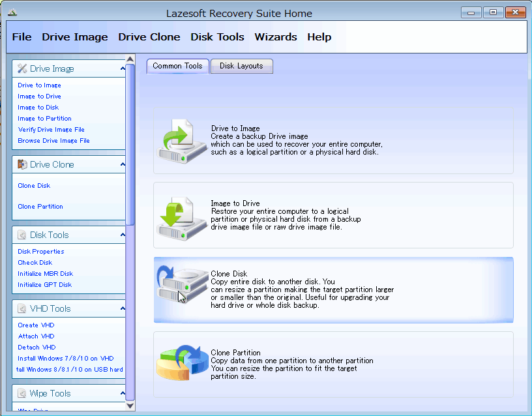Screen dimensions: 532x416
Task: Click the Clone Partition pie chart icon
Action: pos(183,363)
